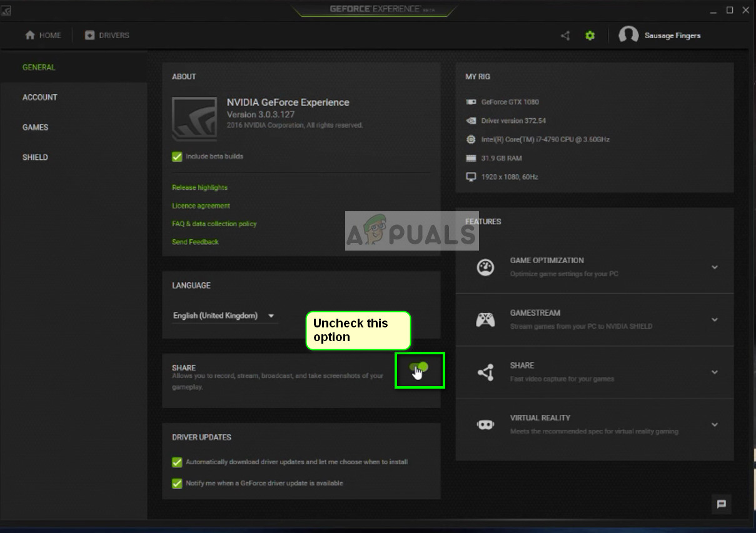Open settings via the green gear icon
756x533 pixels.
(x=590, y=36)
